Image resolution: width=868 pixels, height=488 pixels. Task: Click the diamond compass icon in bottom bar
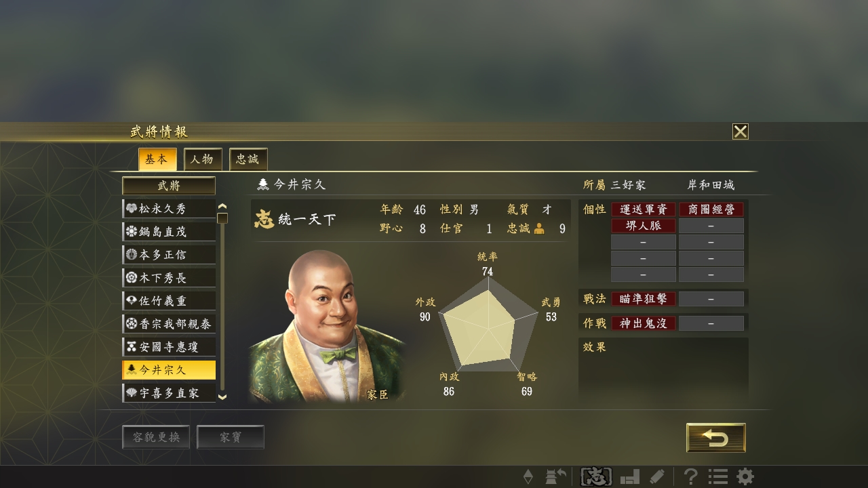[x=528, y=477]
